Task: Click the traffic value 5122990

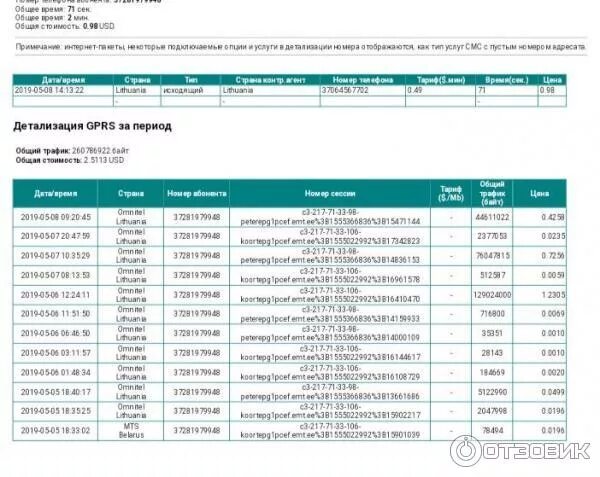Action: (492, 392)
